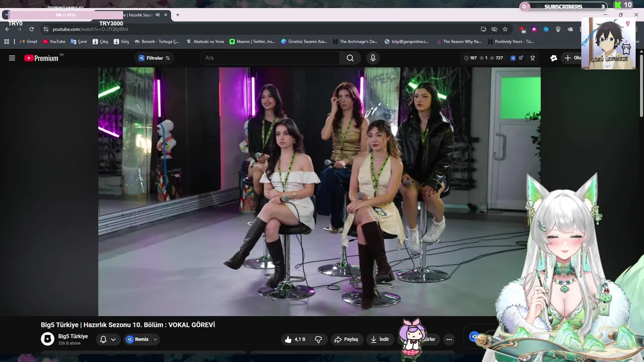
Task: Open the YouTube bookmark
Action: click(54, 42)
